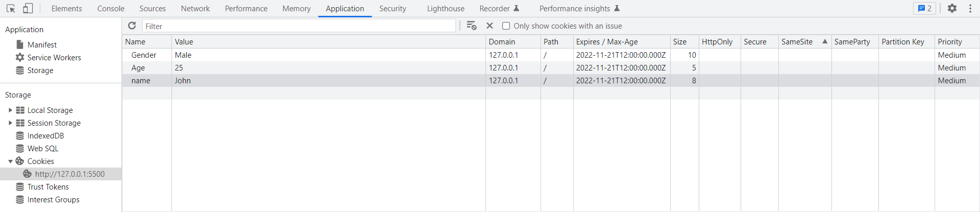Open the DevTools three-dot menu

970,9
